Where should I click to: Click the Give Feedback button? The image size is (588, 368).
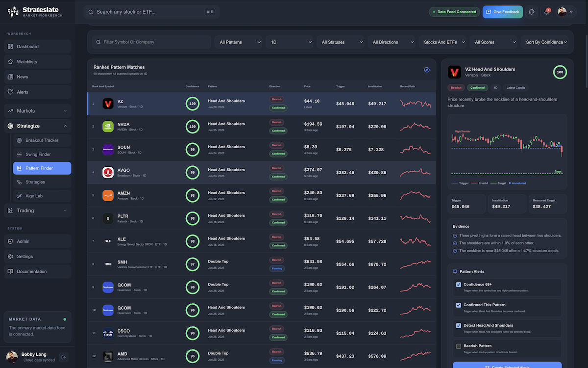pyautogui.click(x=503, y=12)
